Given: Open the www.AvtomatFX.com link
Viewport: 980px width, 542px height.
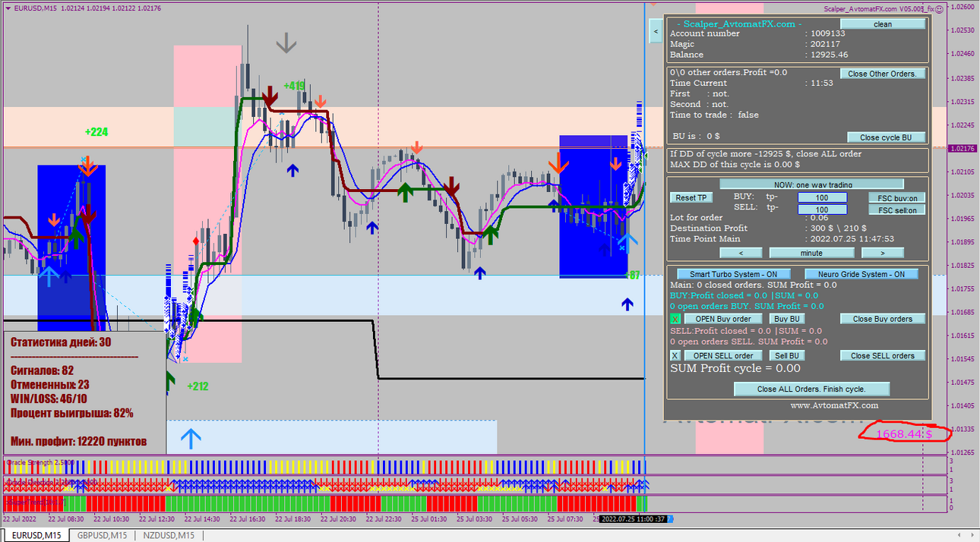Looking at the screenshot, I should (x=834, y=405).
